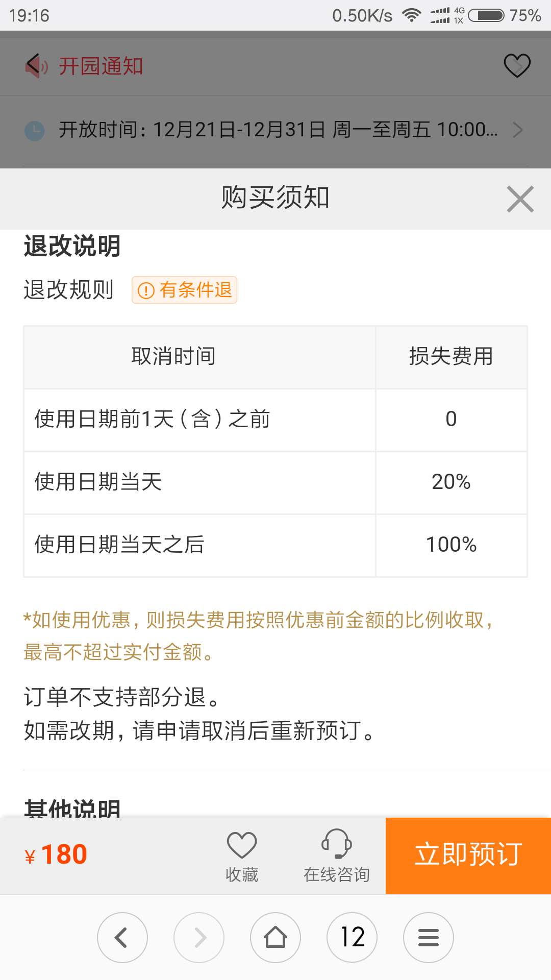Close the 购买须知 popup
551x980 pixels.
[x=520, y=199]
